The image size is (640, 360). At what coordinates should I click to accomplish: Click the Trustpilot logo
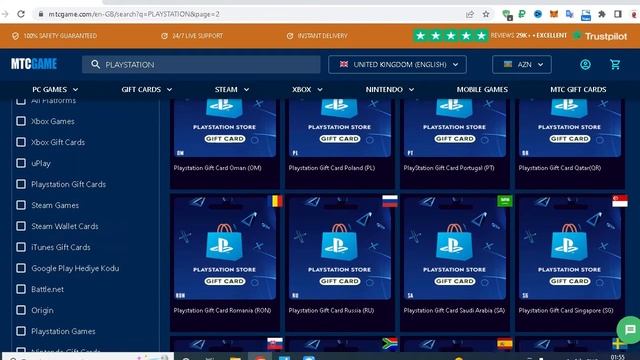pyautogui.click(x=600, y=36)
